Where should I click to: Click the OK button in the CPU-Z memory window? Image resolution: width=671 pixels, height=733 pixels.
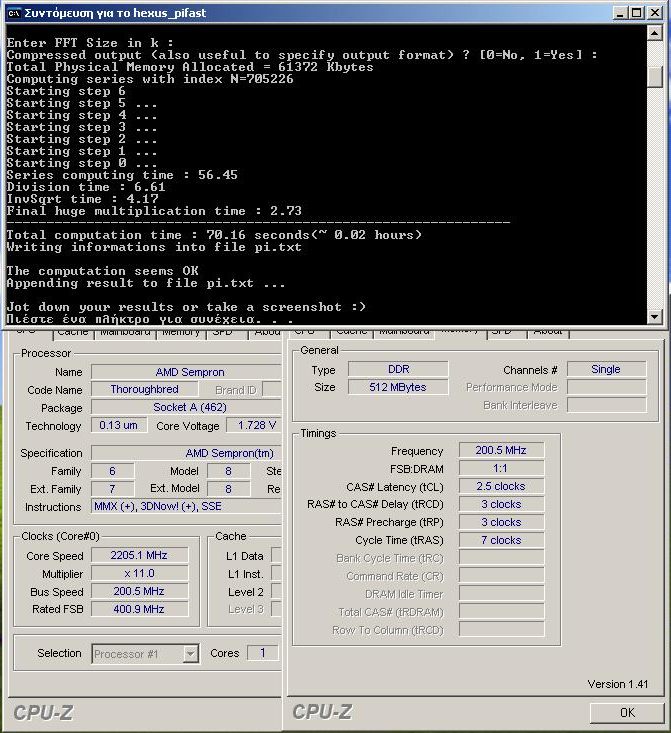(x=627, y=712)
